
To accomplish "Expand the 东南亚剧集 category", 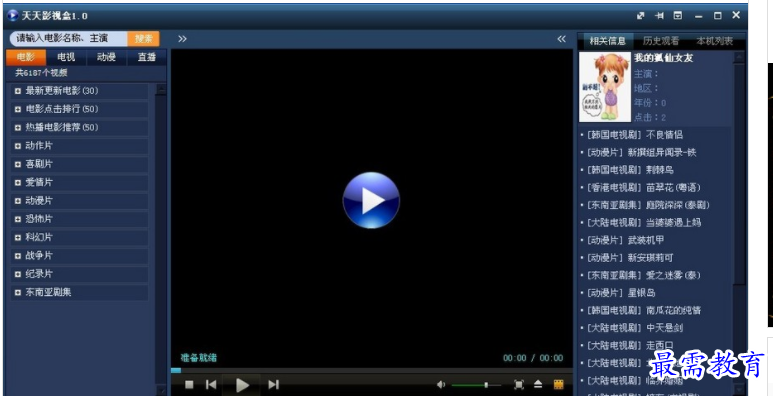I will (79, 292).
